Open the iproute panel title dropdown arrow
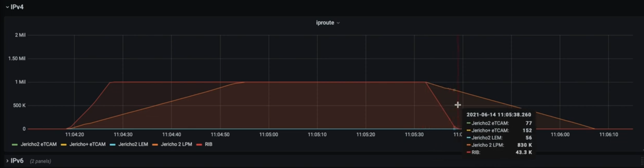The height and width of the screenshot is (168, 644). (338, 23)
